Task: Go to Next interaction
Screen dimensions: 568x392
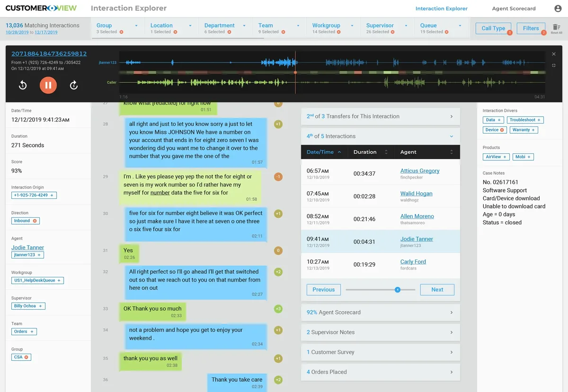Action: click(x=437, y=290)
